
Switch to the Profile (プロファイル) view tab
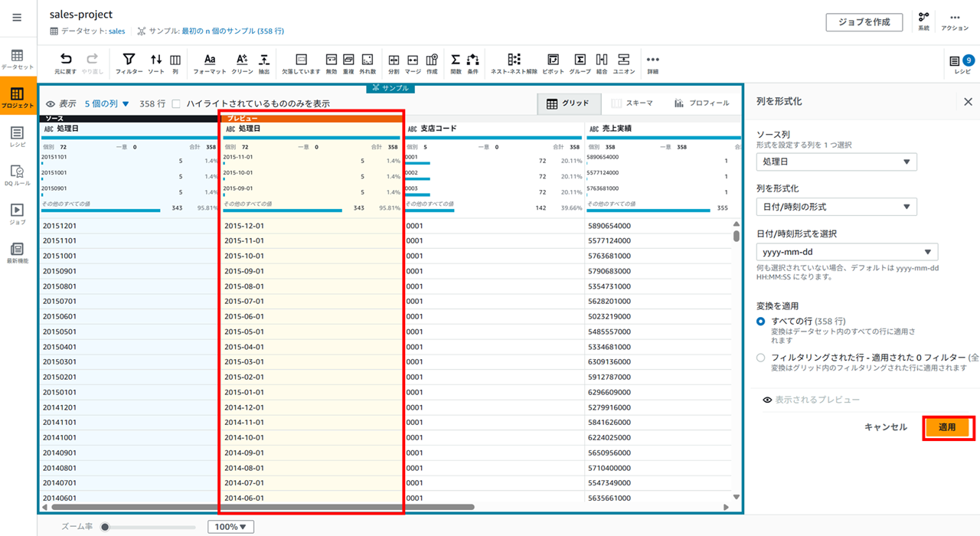701,103
